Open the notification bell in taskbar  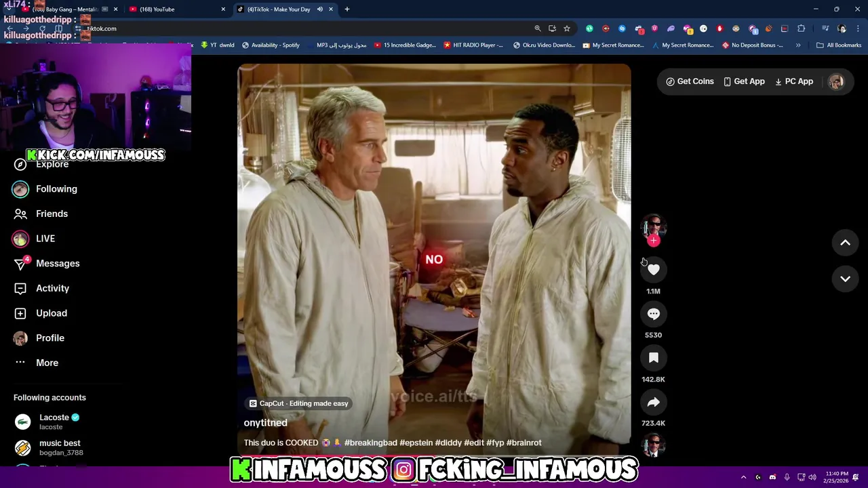click(x=856, y=477)
